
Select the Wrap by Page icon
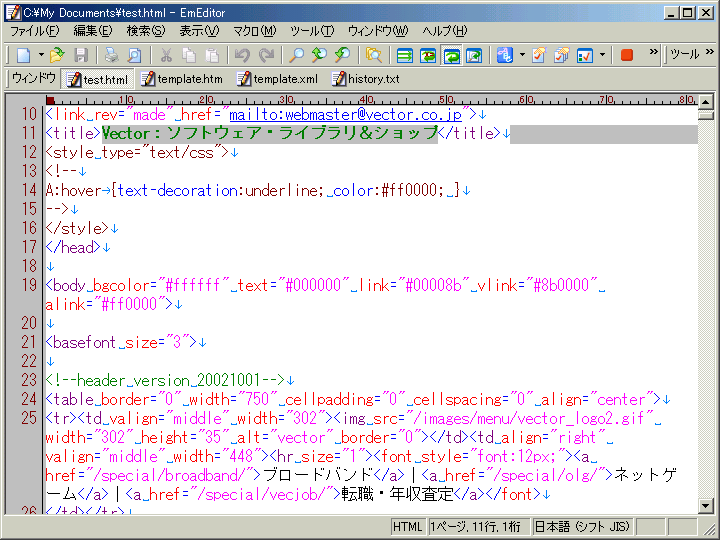tap(474, 56)
